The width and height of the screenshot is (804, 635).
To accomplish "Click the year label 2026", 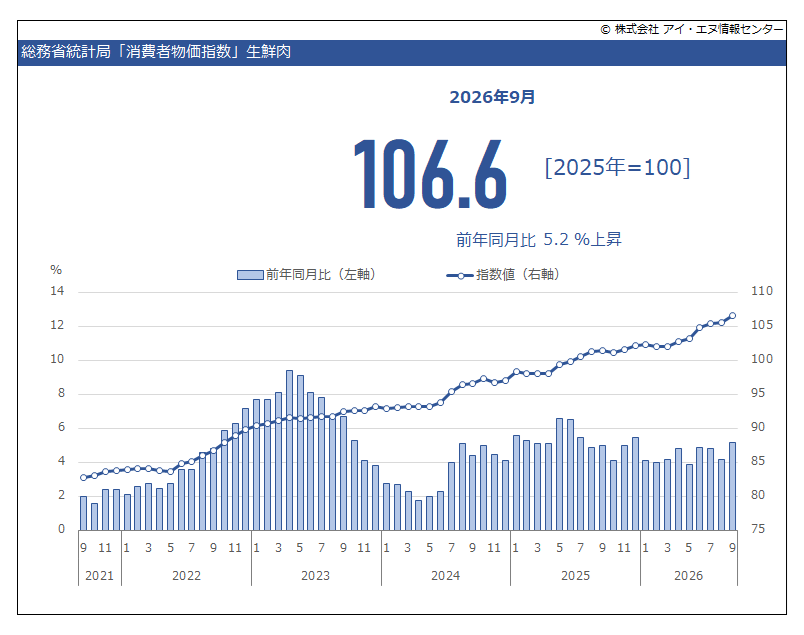I will click(688, 576).
